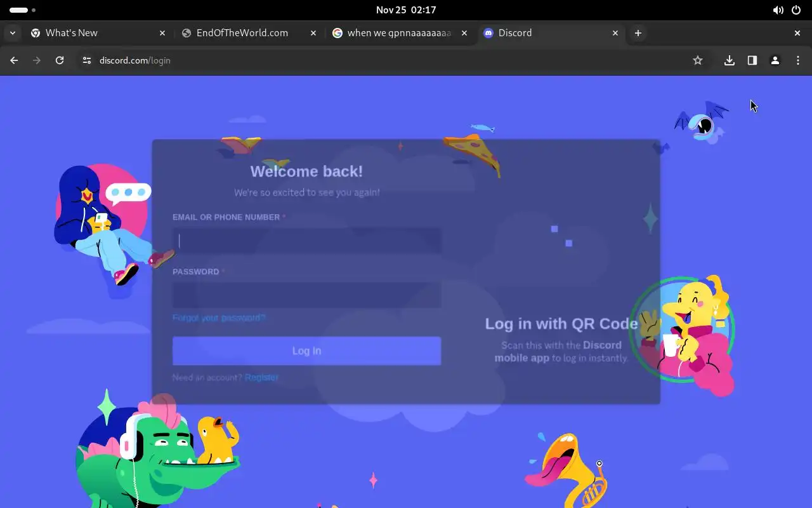Viewport: 812px width, 508px height.
Task: Click the 'Welcome back!' heading
Action: click(306, 171)
